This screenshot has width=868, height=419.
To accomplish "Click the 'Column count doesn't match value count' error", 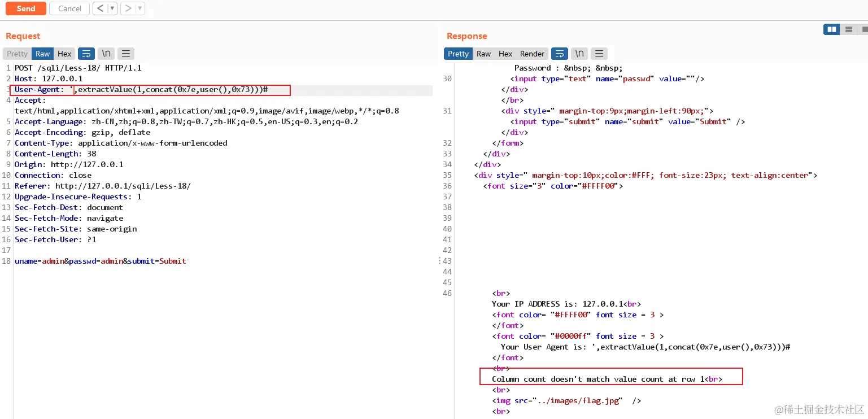I will [607, 379].
